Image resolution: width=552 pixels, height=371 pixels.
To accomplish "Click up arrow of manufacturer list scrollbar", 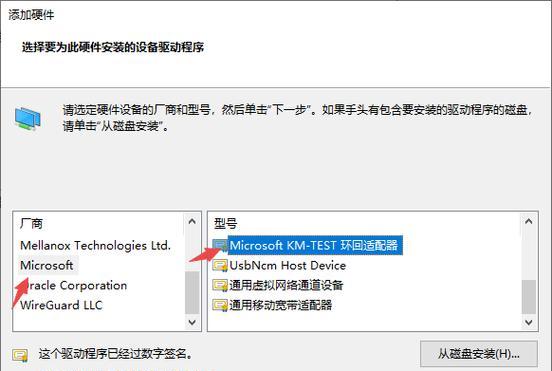I will [192, 221].
